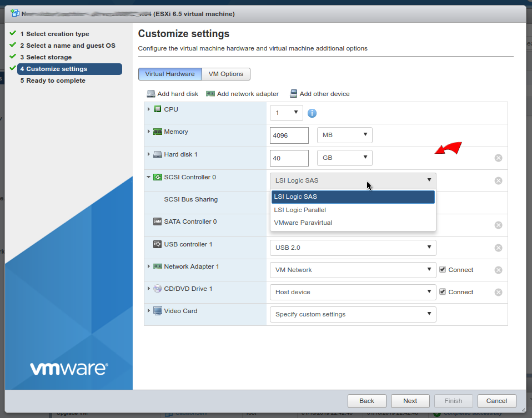Click the Network Adapter 1 icon
The height and width of the screenshot is (418, 532).
158,266
